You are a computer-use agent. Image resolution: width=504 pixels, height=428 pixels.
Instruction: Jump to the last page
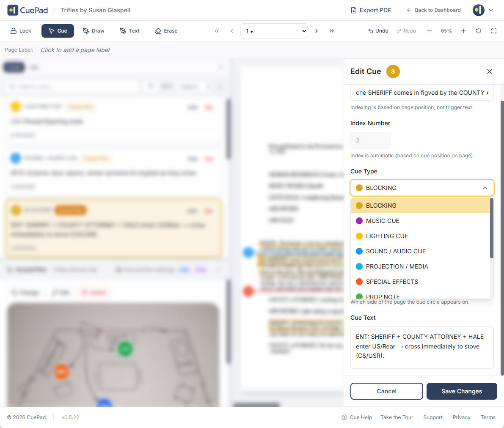[x=332, y=31]
